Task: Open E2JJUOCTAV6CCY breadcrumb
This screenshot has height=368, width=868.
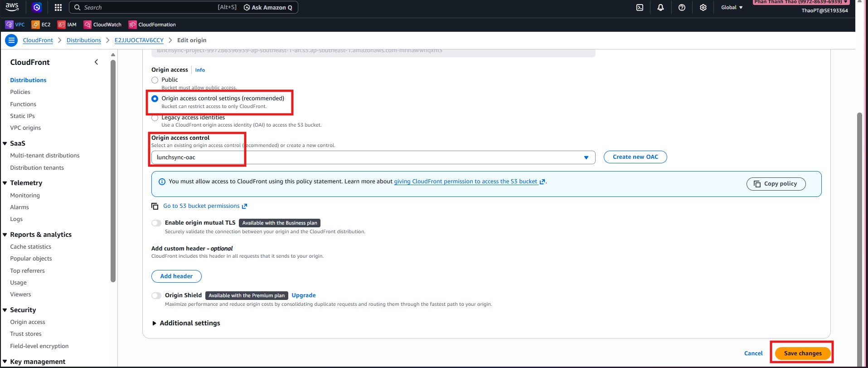Action: point(139,40)
